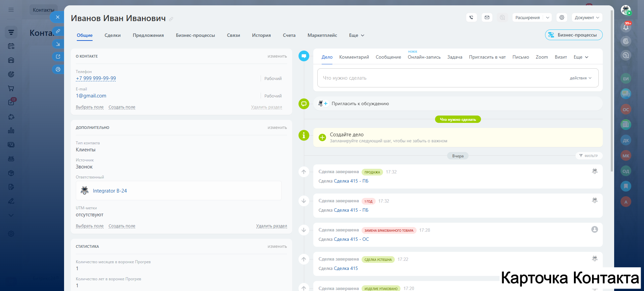This screenshot has width=644, height=291.
Task: Click green plus icon next to Создайте дело
Action: click(322, 137)
